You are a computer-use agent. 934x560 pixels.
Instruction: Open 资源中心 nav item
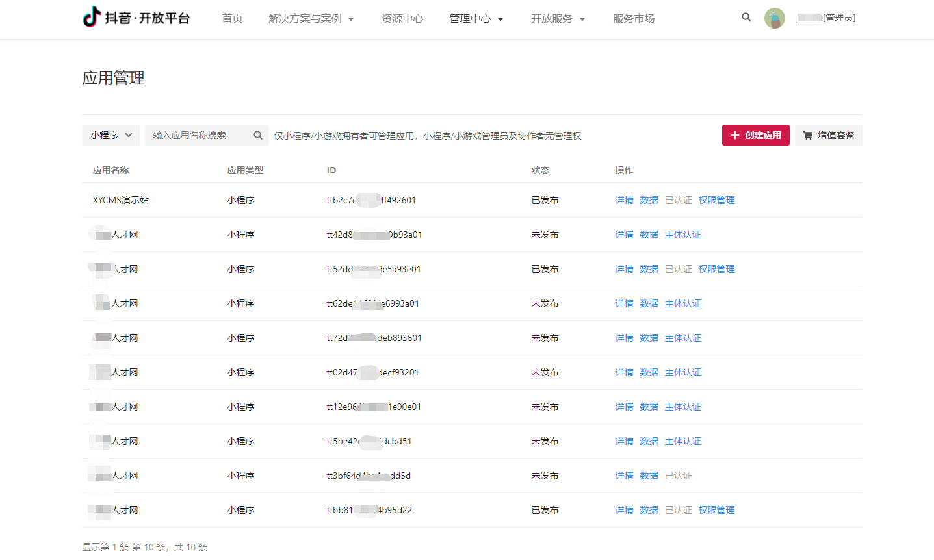coord(402,19)
